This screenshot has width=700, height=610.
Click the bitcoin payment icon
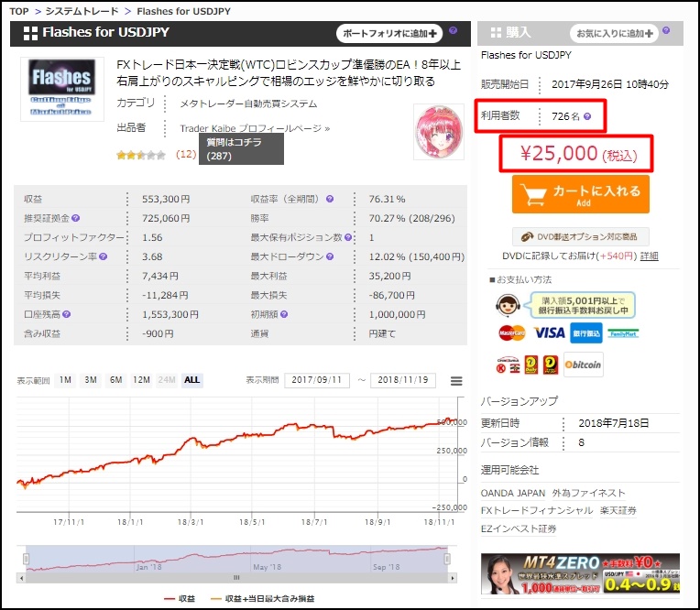pos(583,364)
